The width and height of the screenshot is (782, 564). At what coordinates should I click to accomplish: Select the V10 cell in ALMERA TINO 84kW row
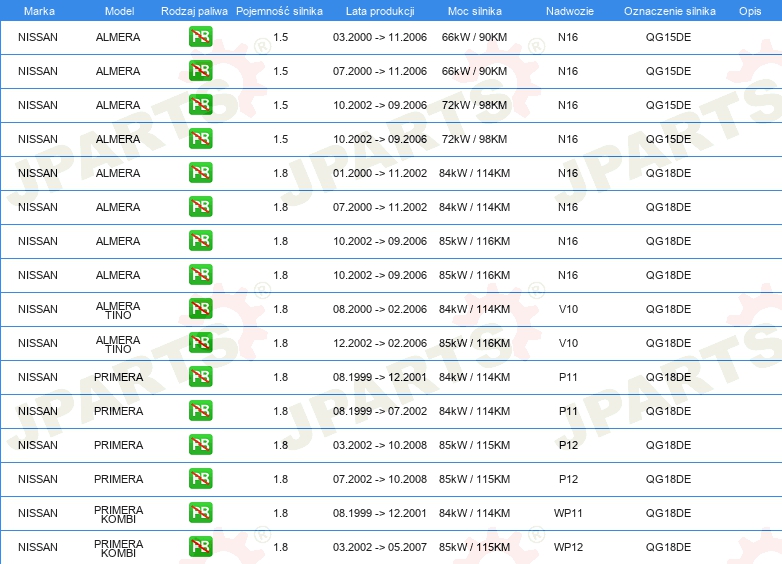(x=568, y=309)
